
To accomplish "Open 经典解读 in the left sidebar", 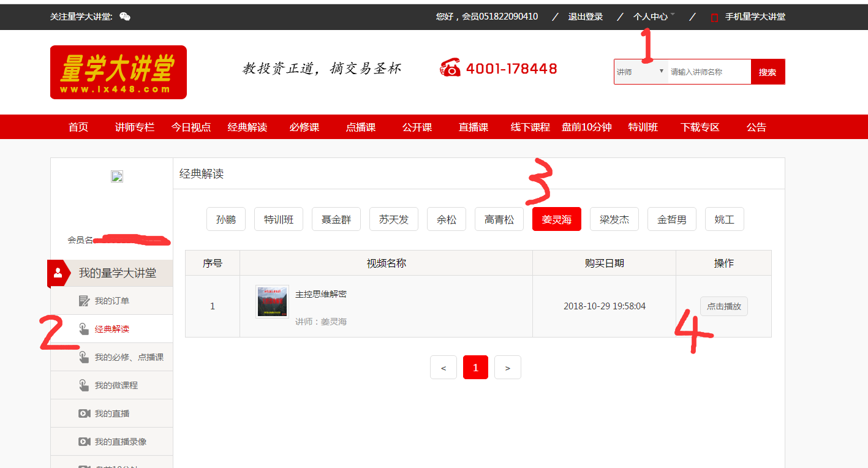I will coord(111,329).
